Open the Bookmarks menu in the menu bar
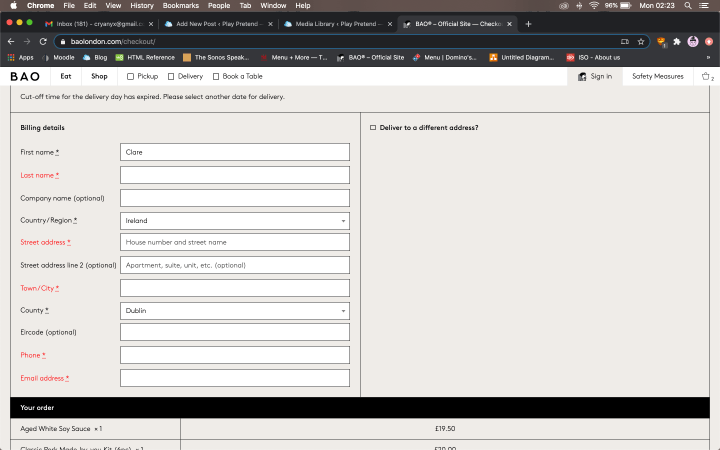The height and width of the screenshot is (450, 720). [x=180, y=6]
